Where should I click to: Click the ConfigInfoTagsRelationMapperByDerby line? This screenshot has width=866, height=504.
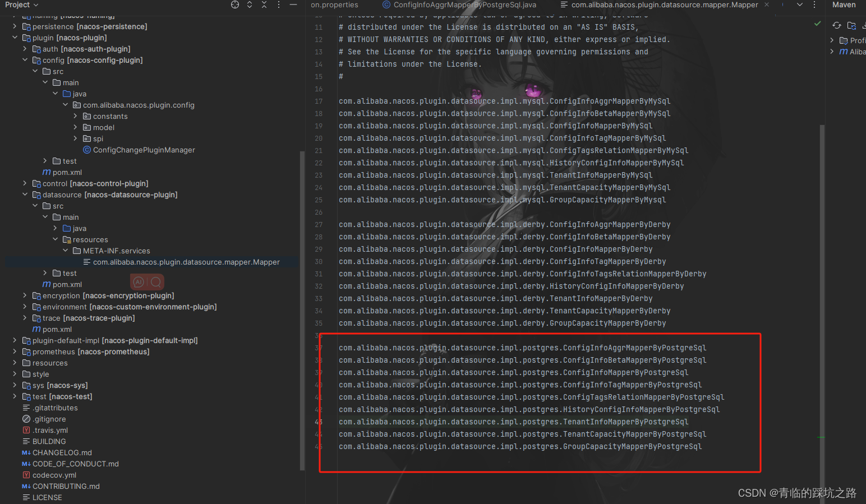coord(522,274)
